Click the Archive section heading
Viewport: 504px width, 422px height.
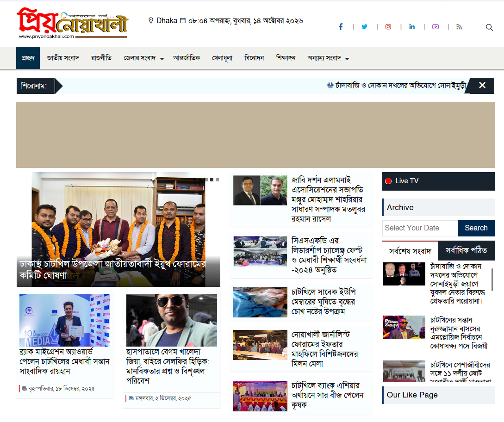coord(438,208)
